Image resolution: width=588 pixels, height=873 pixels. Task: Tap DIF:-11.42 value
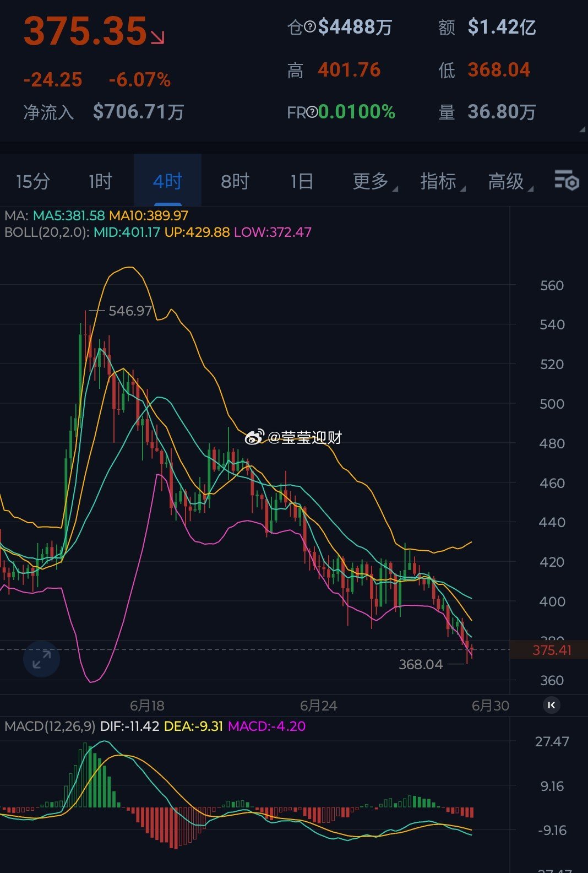tap(129, 726)
